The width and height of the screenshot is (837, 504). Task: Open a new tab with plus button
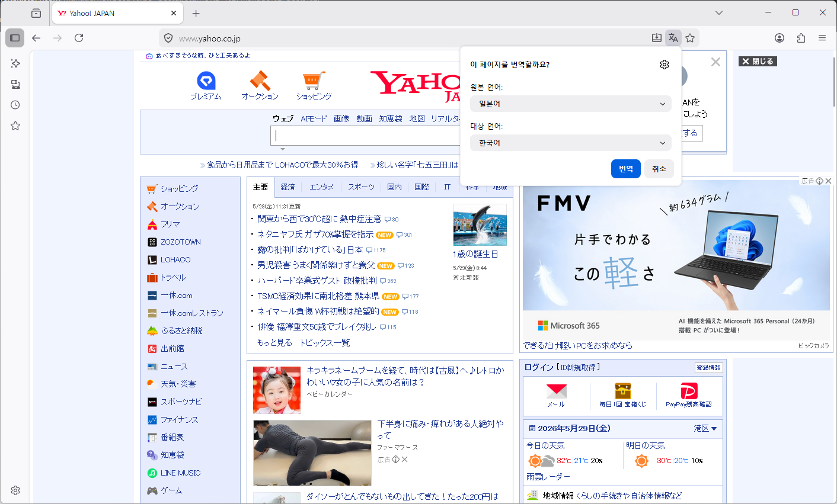click(196, 13)
